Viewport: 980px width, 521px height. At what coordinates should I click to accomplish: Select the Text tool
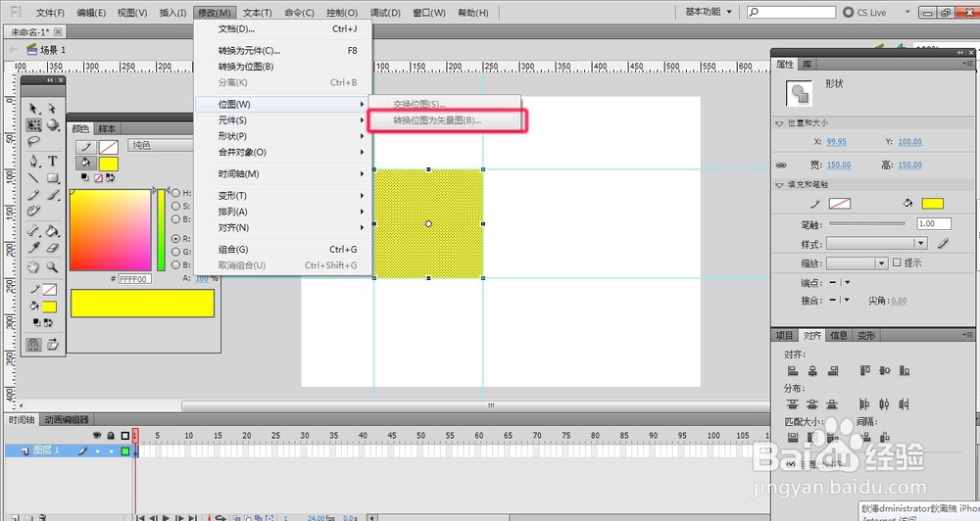[x=53, y=162]
